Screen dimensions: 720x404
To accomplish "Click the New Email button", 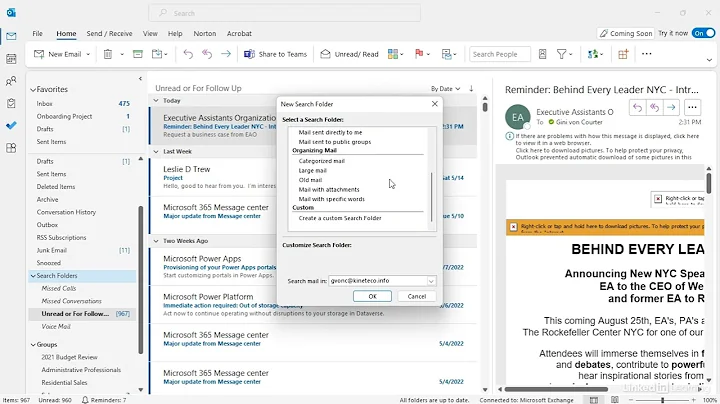I will [57, 54].
